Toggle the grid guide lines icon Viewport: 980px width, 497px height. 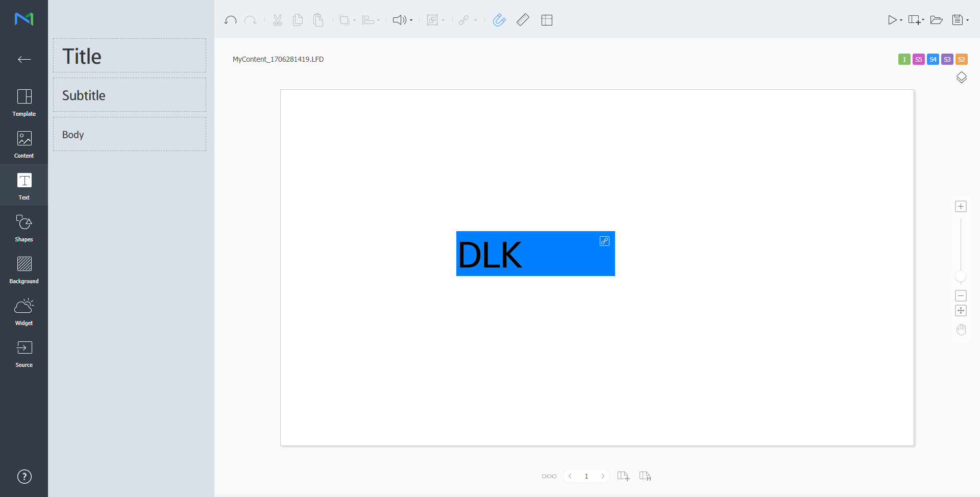click(x=547, y=20)
